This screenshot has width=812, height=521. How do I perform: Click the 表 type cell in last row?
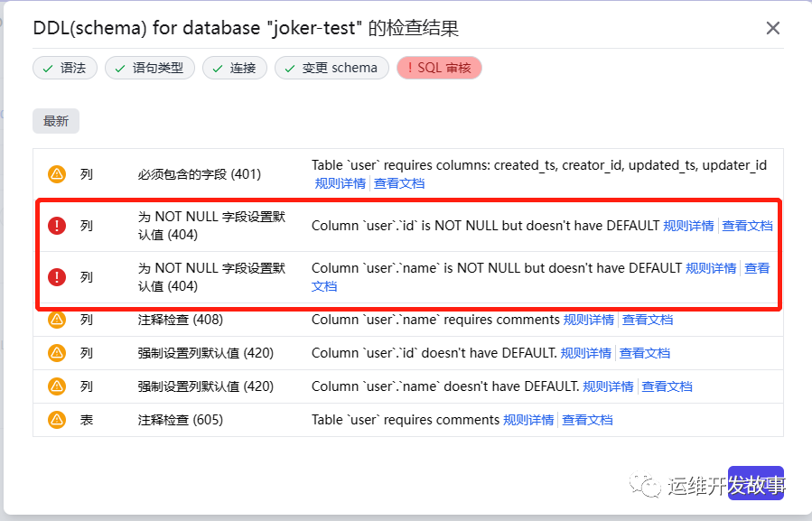[87, 420]
